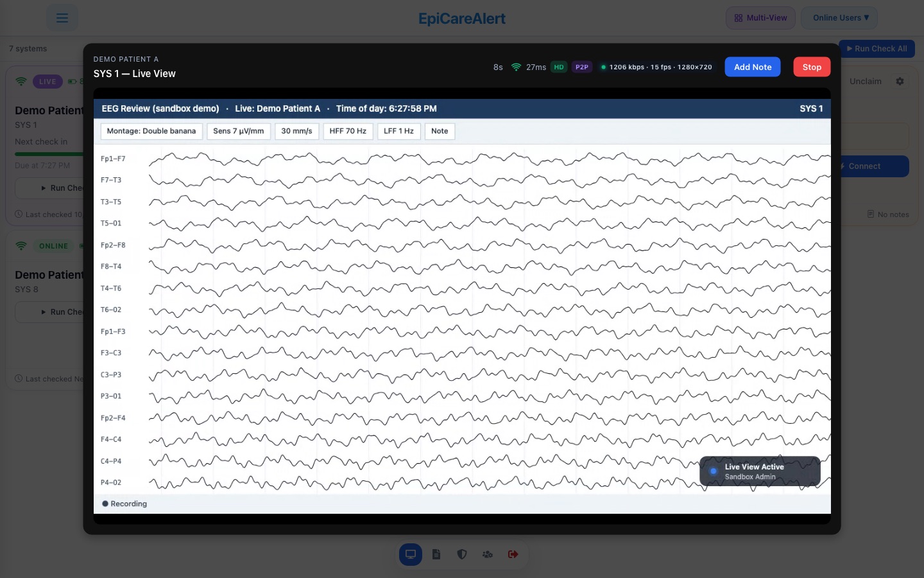Viewport: 924px width, 578px height.
Task: Click the Recording indicator dot
Action: coord(105,504)
